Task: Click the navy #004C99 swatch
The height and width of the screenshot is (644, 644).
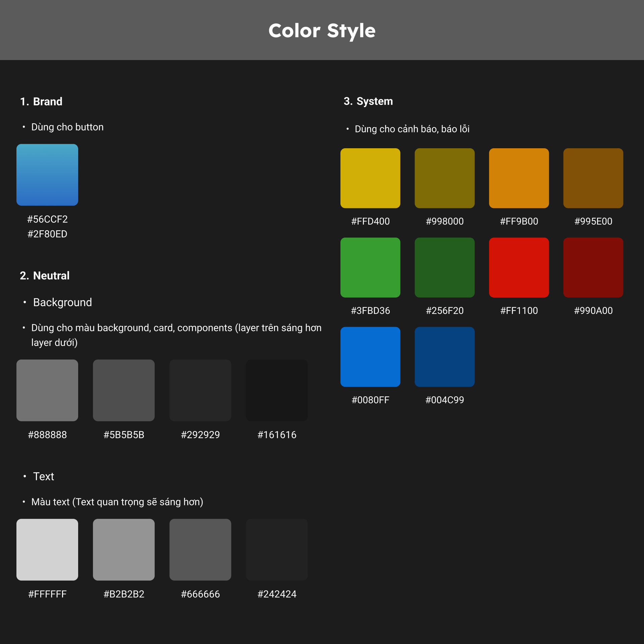Action: tap(445, 357)
